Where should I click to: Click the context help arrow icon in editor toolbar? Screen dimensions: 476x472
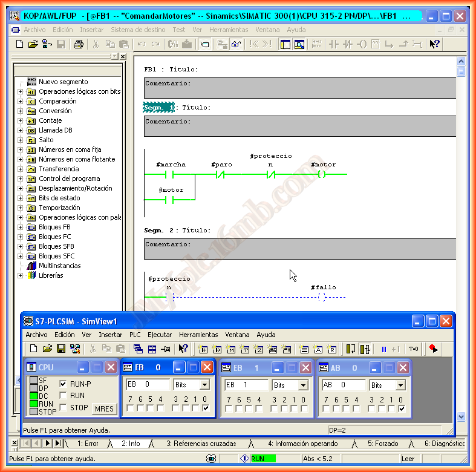pyautogui.click(x=434, y=44)
